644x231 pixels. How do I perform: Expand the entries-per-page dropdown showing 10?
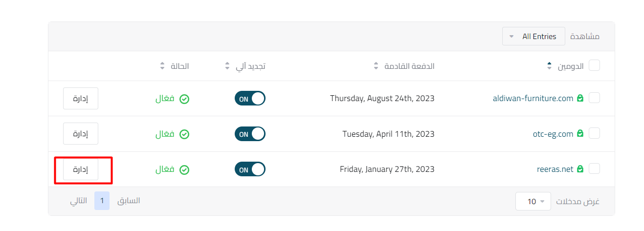coord(533,201)
